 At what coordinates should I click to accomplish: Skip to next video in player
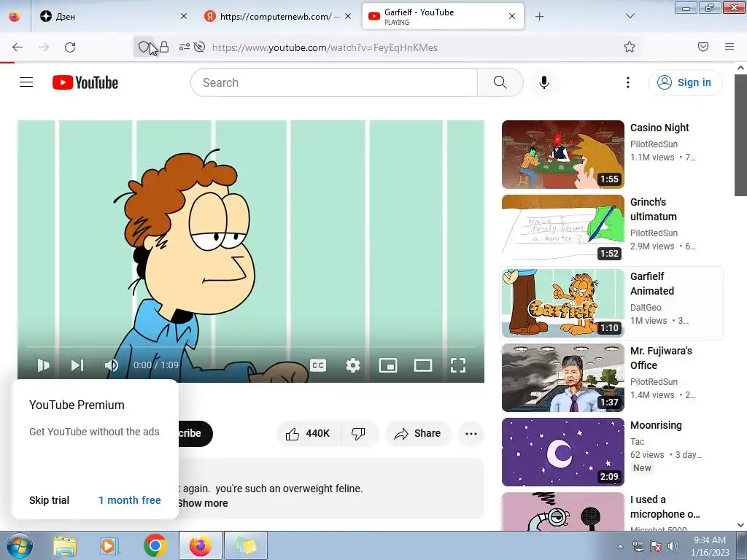point(77,365)
